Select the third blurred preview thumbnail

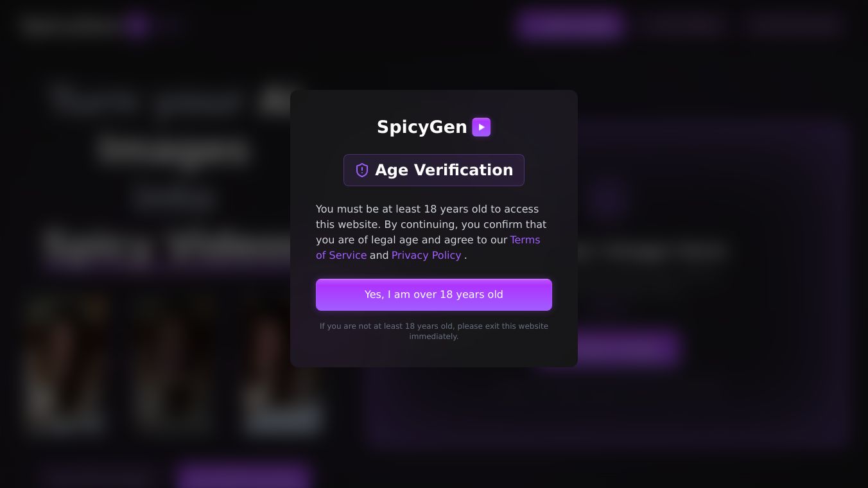[282, 364]
